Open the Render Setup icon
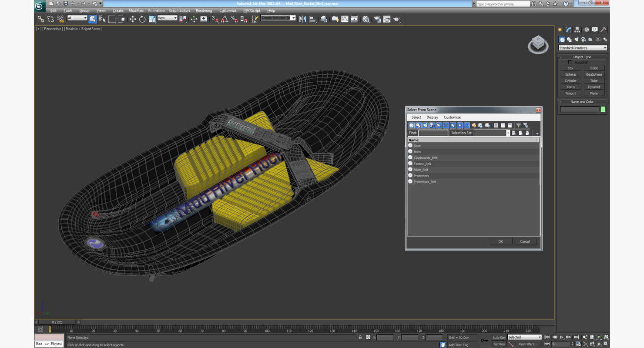 [377, 19]
